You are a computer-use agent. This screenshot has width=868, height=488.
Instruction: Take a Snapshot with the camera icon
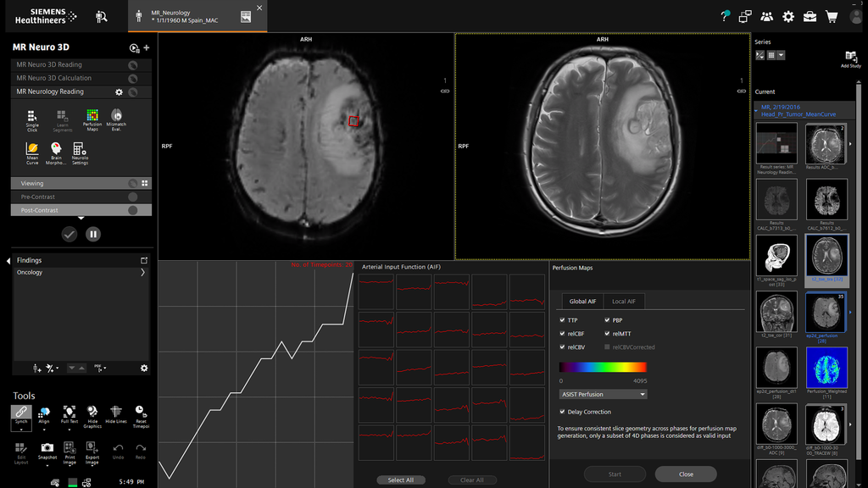47,447
